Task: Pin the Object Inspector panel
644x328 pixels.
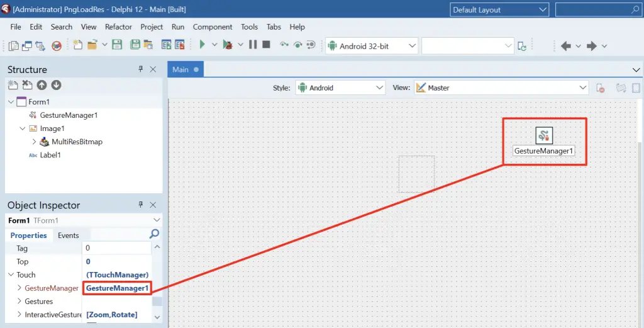Action: pyautogui.click(x=141, y=205)
